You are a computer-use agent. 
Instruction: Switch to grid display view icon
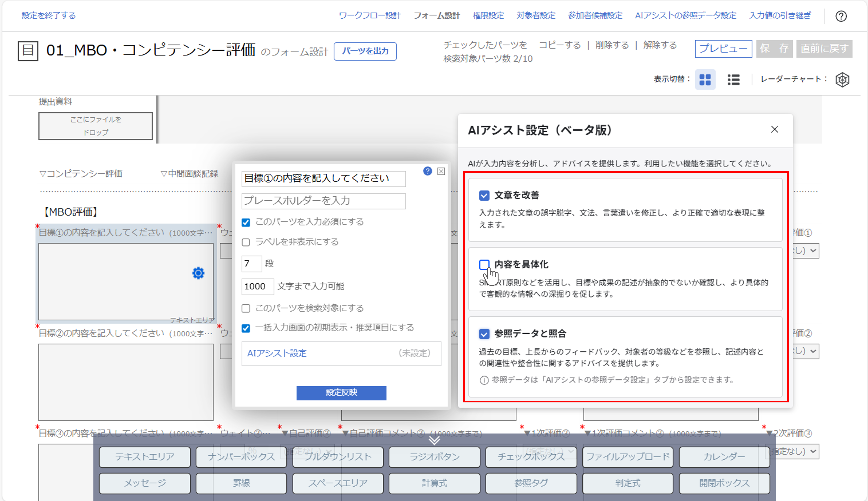click(x=705, y=80)
